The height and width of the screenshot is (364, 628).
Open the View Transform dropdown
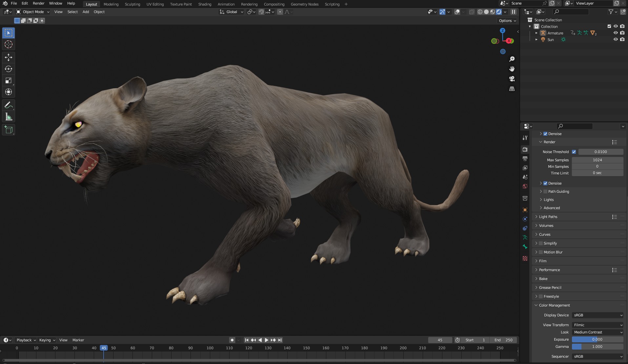click(598, 325)
